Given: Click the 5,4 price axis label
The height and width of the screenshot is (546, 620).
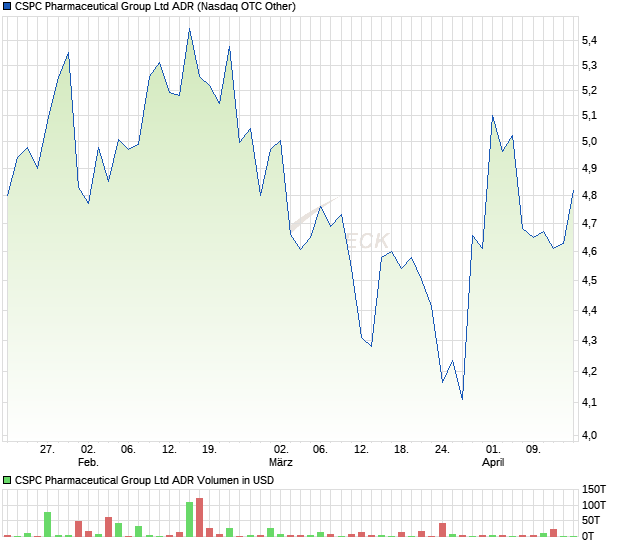Looking at the screenshot, I should (x=589, y=40).
